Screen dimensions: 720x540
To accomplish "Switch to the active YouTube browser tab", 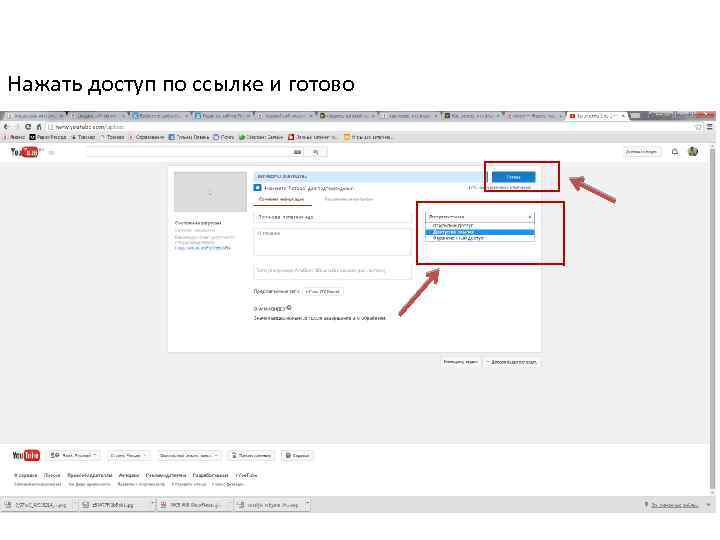I will click(597, 116).
